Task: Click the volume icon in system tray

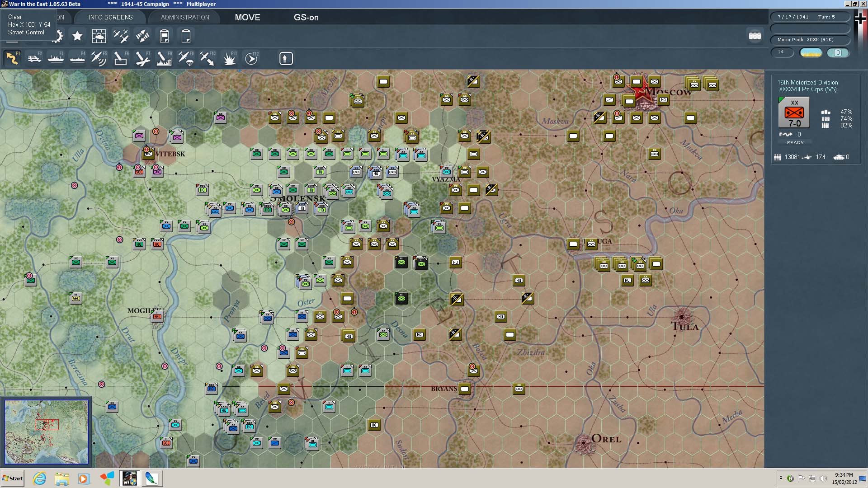Action: click(x=823, y=479)
